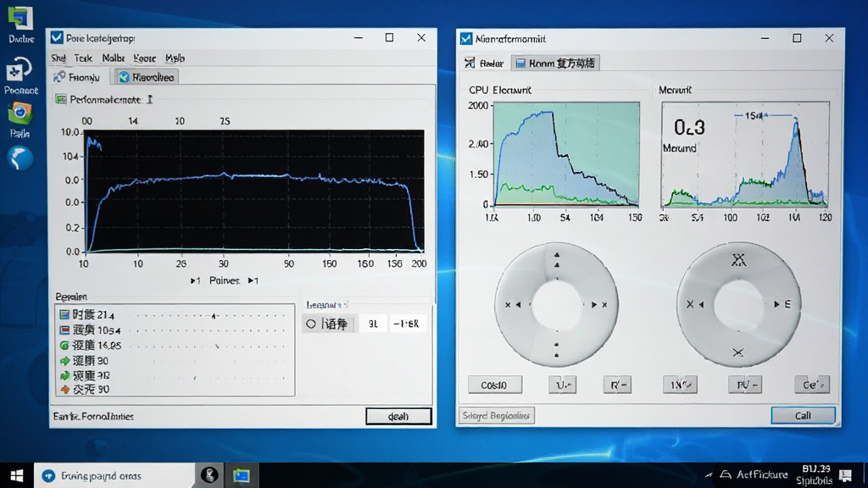Click the X at top of right dial

click(738, 259)
